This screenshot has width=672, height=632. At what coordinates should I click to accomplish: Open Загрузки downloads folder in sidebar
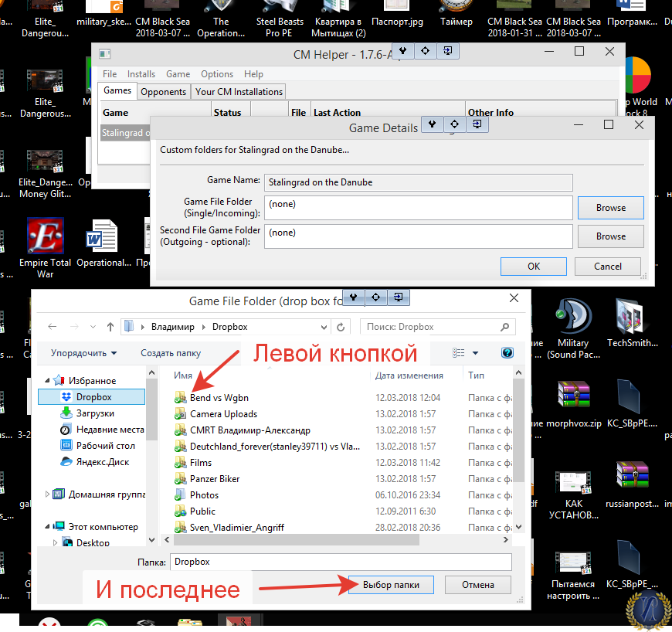(x=66, y=413)
